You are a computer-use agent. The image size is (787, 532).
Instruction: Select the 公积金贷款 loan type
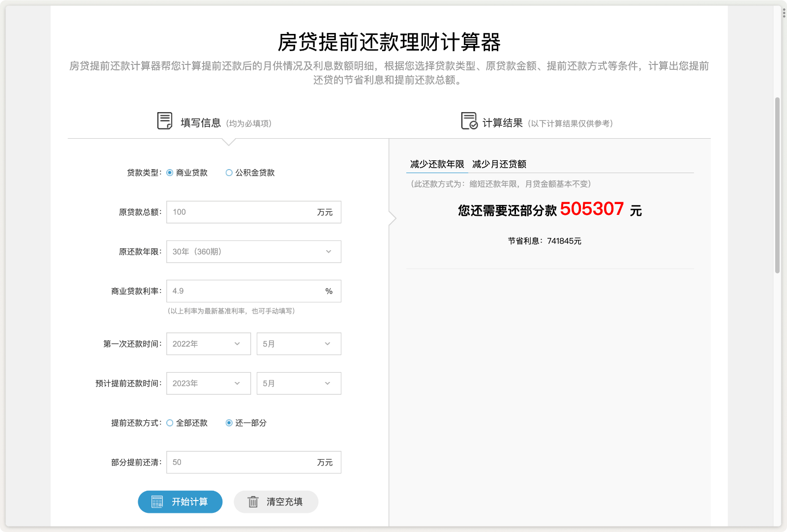point(228,173)
